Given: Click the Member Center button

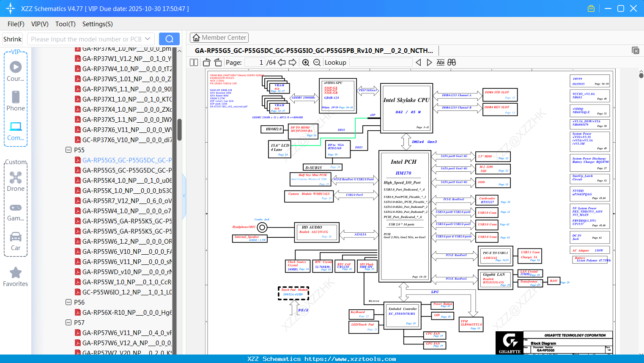Looking at the screenshot, I should pos(219,38).
